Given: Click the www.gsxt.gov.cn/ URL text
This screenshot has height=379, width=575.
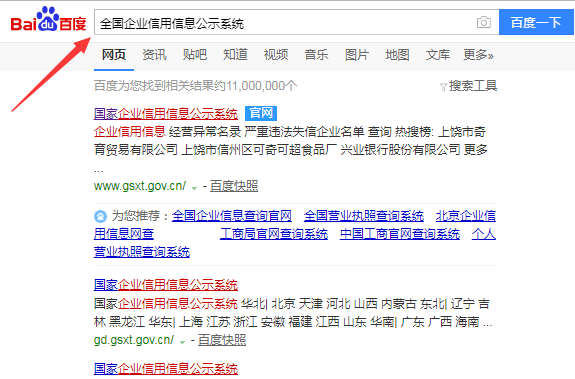Looking at the screenshot, I should [x=140, y=186].
